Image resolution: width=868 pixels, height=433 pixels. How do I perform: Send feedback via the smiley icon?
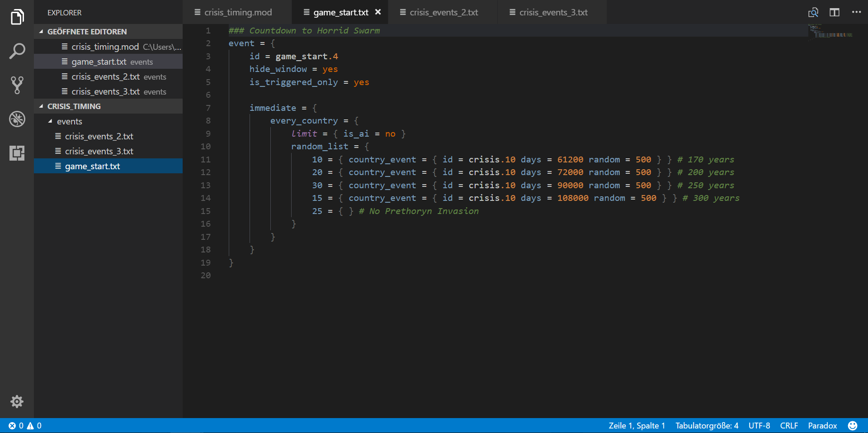[853, 426]
